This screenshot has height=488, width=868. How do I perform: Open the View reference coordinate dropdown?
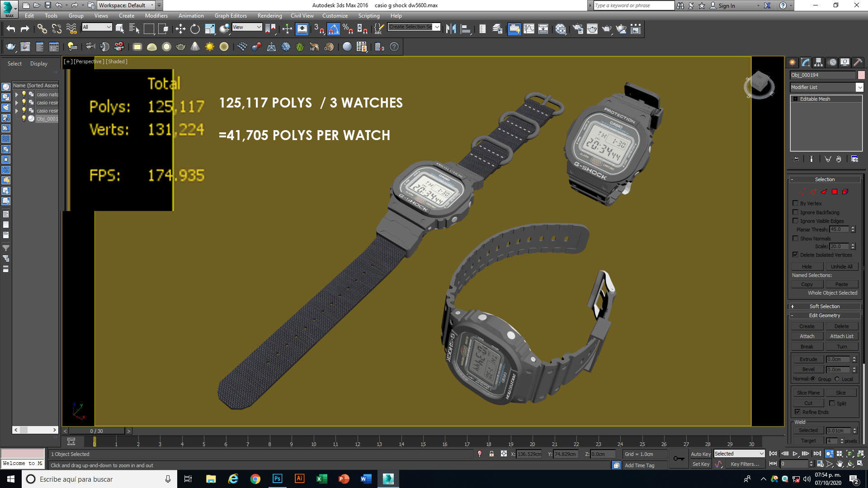tap(247, 27)
